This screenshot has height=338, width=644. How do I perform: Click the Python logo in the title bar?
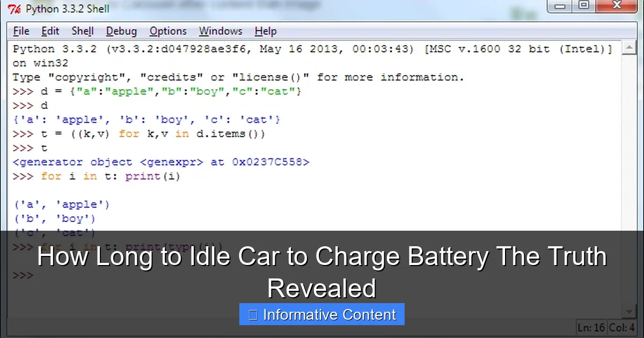(15, 8)
